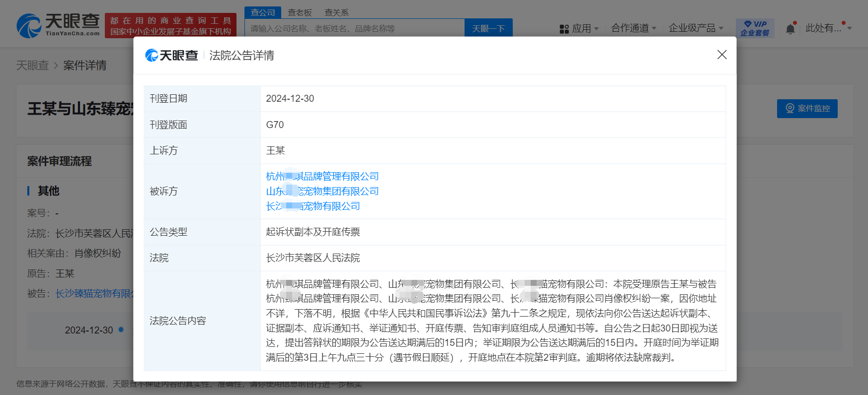Click the 法院 row label in the dialog
Image resolution: width=868 pixels, height=395 pixels.
click(x=159, y=258)
